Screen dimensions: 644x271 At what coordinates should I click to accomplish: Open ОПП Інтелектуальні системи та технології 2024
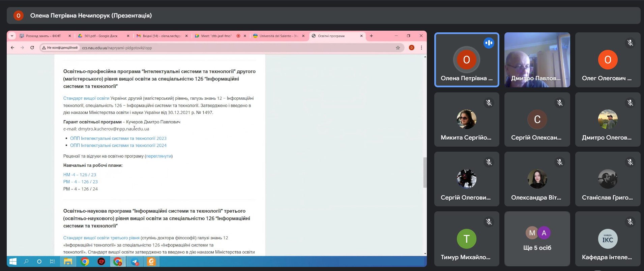pyautogui.click(x=118, y=145)
